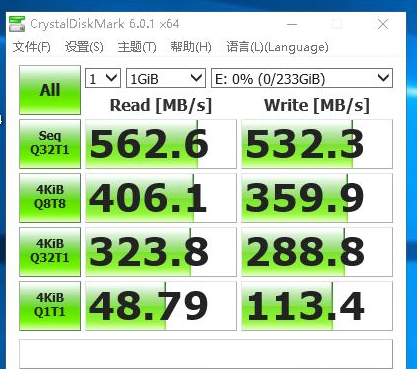417x369 pixels.
Task: Click the 4KiB Q32T1 read result 323.8
Action: [x=161, y=252]
